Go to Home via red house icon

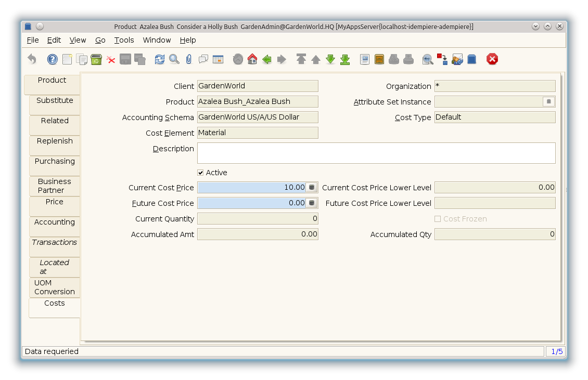point(252,59)
